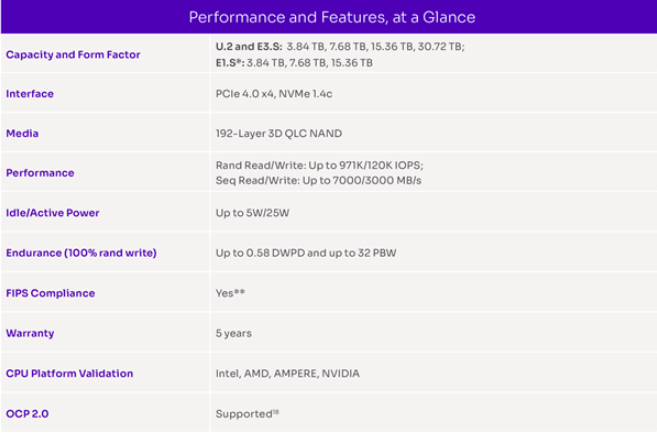
Task: Select the 'Interface' row label
Action: point(30,94)
